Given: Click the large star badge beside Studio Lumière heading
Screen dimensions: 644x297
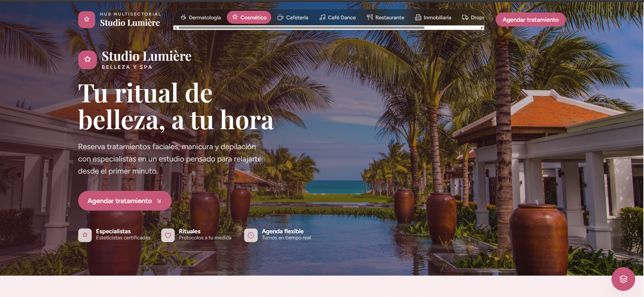Looking at the screenshot, I should (87, 60).
